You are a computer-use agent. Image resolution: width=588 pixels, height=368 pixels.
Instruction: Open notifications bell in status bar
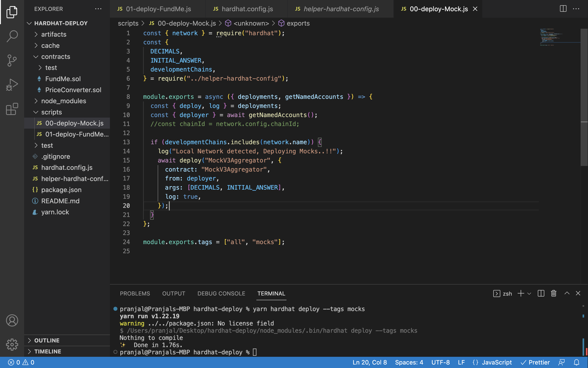[577, 362]
